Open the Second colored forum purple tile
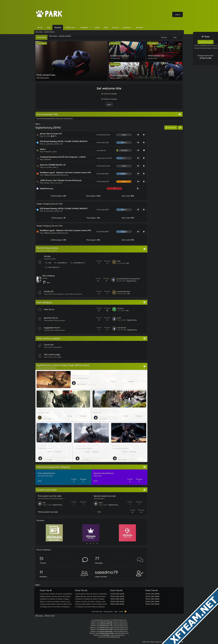The width and height of the screenshot is (218, 644). click(x=119, y=477)
